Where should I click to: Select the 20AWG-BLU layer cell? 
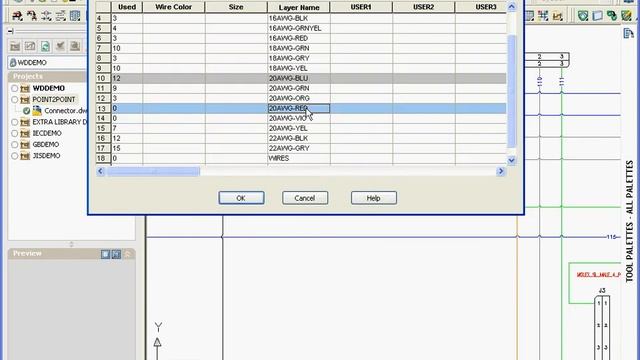[299, 78]
